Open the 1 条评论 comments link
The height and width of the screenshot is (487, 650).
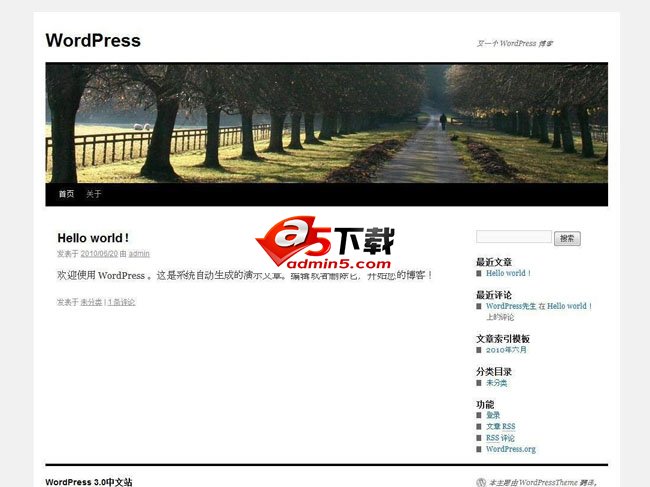point(121,302)
